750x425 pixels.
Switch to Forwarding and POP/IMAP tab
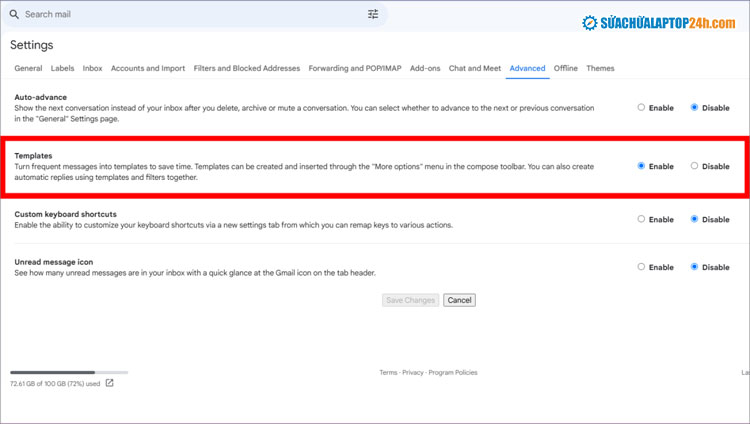pyautogui.click(x=355, y=68)
